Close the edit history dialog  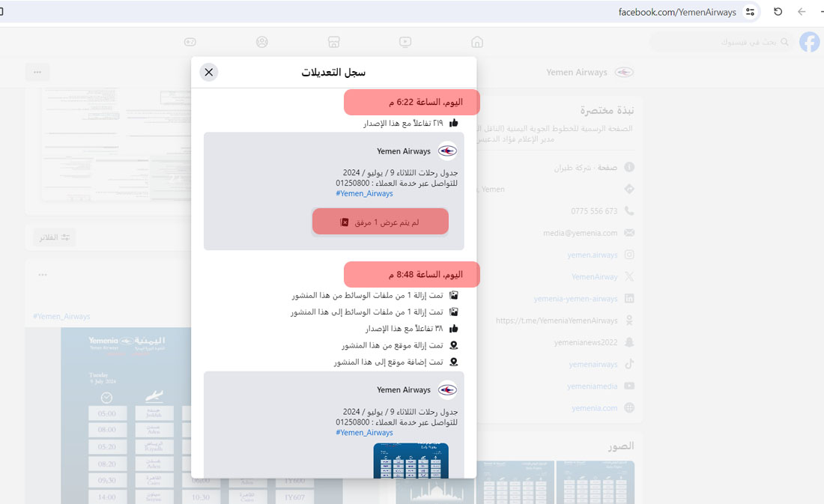[209, 72]
